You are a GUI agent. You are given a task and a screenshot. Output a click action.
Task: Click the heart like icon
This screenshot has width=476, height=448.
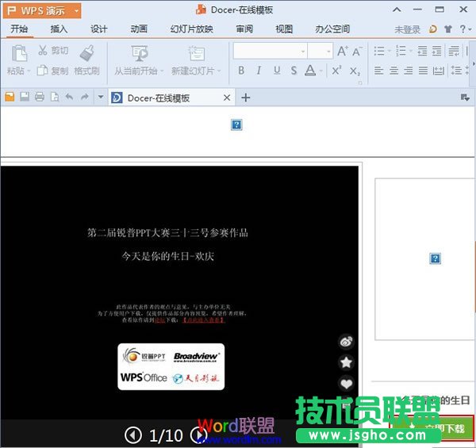click(x=346, y=384)
